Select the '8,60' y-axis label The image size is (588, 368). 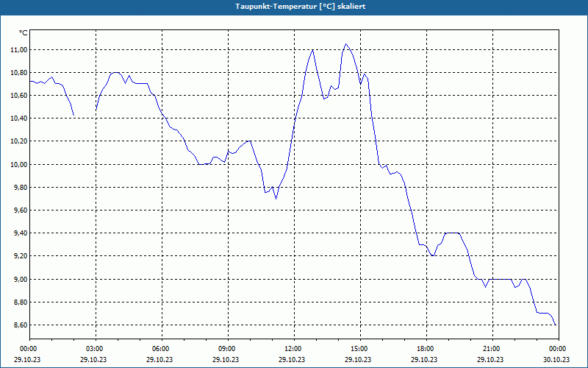[x=21, y=325]
